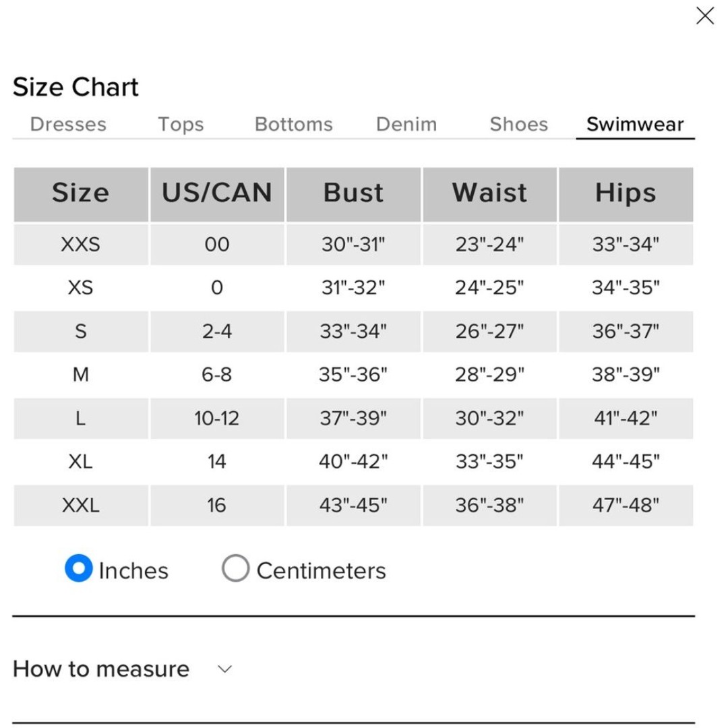The height and width of the screenshot is (728, 728).
Task: Click the Size column header
Action: point(81,195)
